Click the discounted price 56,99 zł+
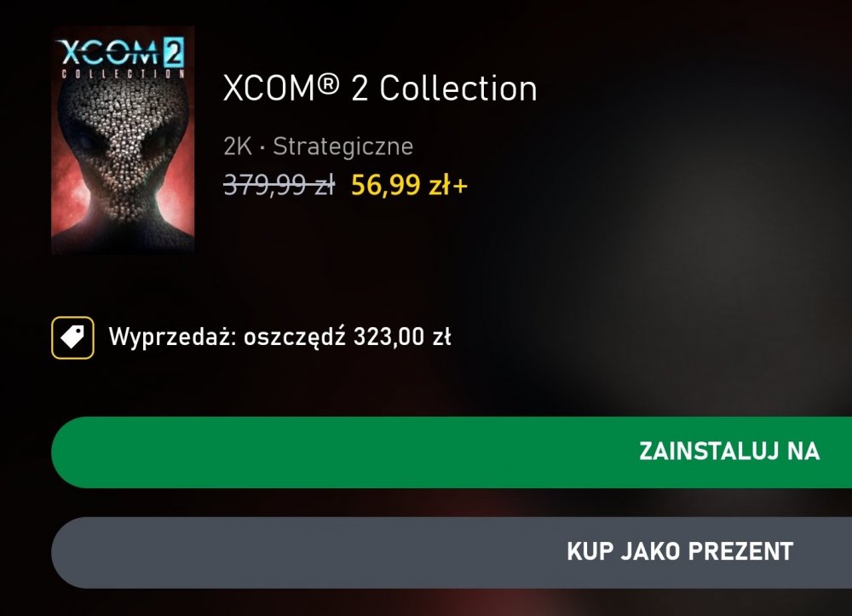This screenshot has height=616, width=852. point(409,185)
